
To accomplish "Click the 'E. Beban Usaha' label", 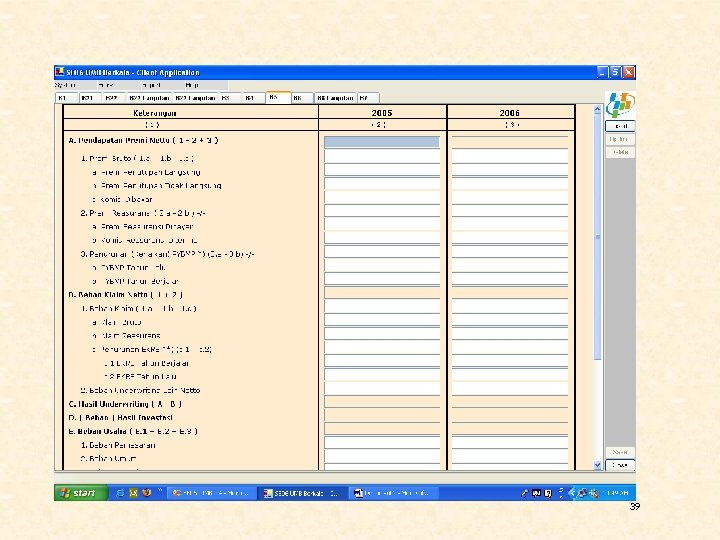I will coord(133,431).
